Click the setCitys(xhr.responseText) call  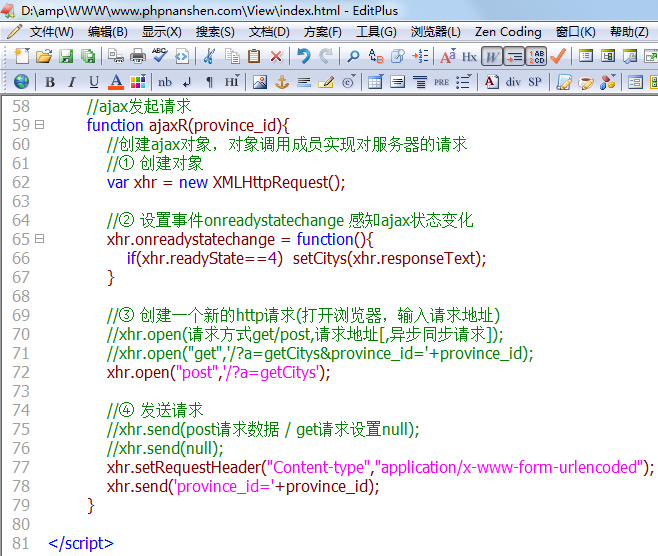point(386,258)
